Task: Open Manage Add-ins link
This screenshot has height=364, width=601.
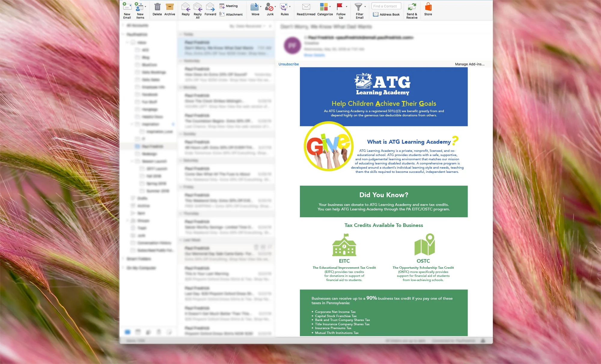Action: pyautogui.click(x=469, y=64)
